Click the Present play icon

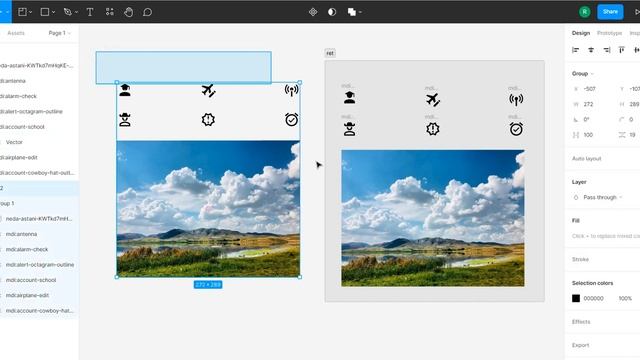(x=637, y=12)
